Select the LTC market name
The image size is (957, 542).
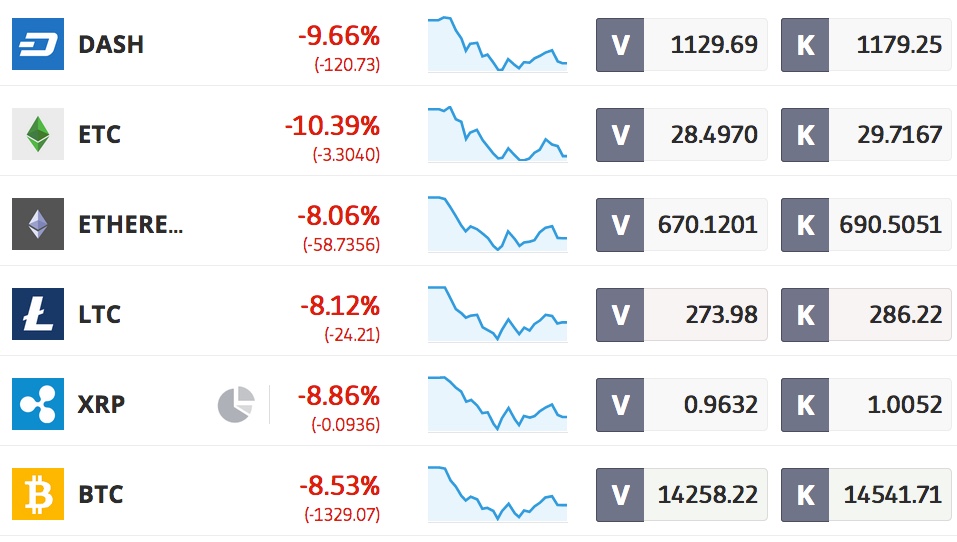coord(100,314)
